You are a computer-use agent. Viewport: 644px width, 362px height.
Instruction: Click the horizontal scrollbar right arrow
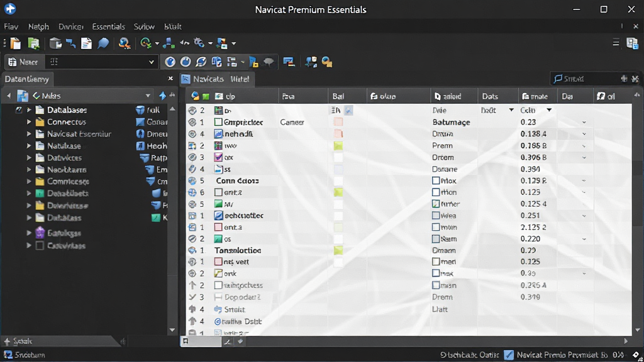click(x=626, y=341)
